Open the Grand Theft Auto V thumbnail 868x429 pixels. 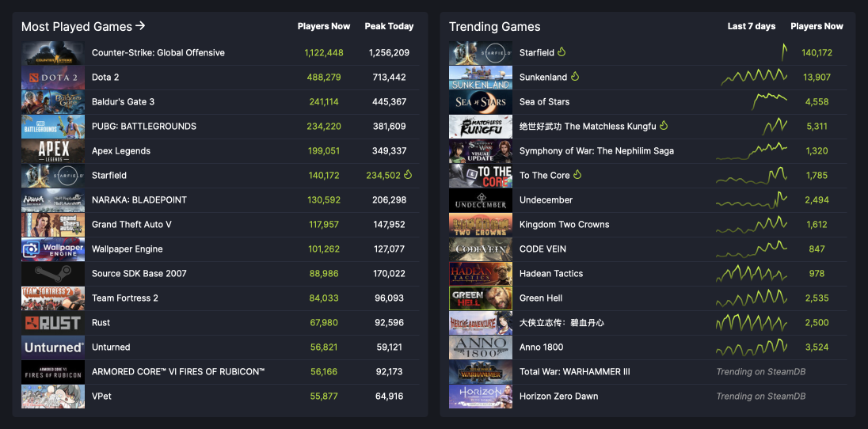coord(53,224)
